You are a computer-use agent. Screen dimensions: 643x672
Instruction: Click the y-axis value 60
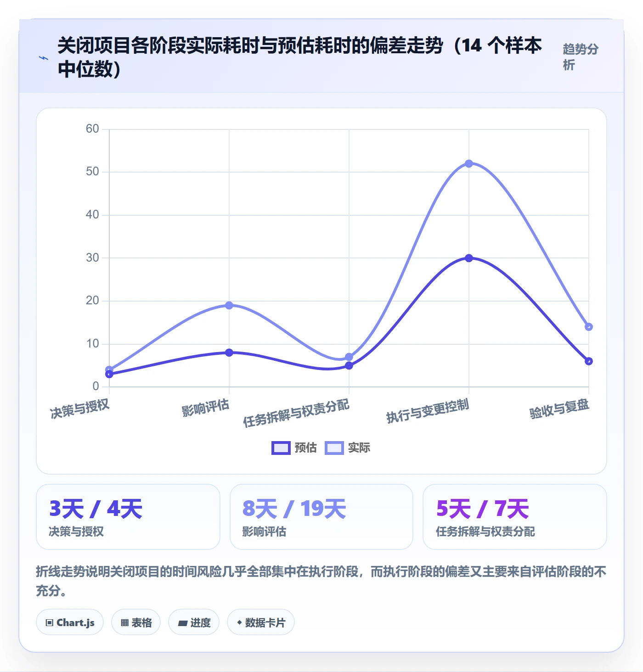[92, 129]
